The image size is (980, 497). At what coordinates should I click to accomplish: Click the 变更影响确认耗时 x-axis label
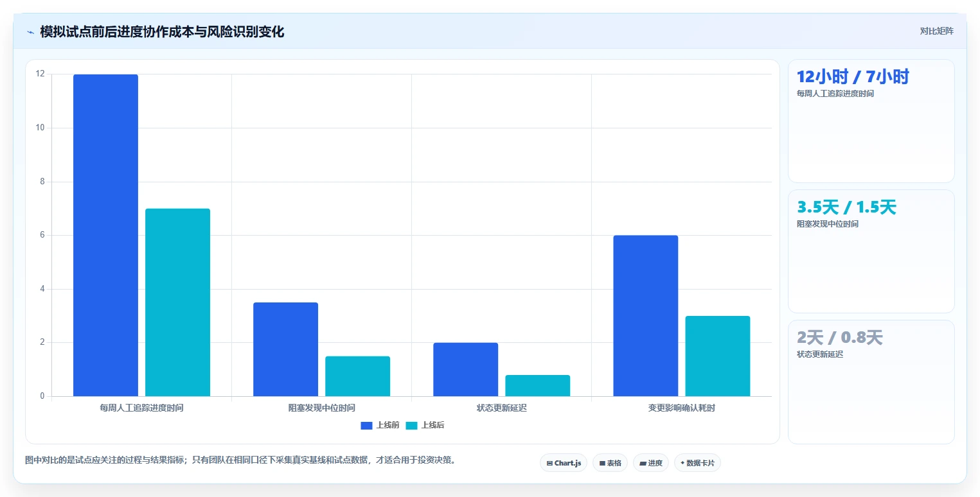pos(681,408)
